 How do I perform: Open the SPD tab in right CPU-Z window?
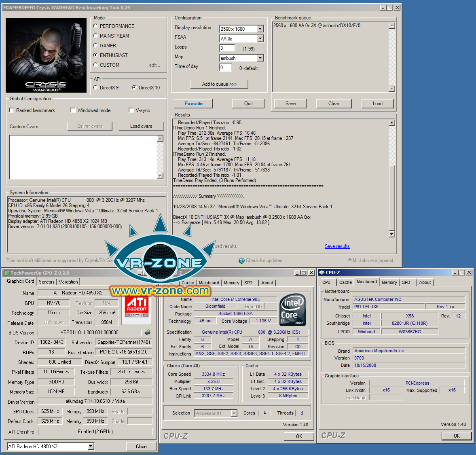[x=406, y=282]
